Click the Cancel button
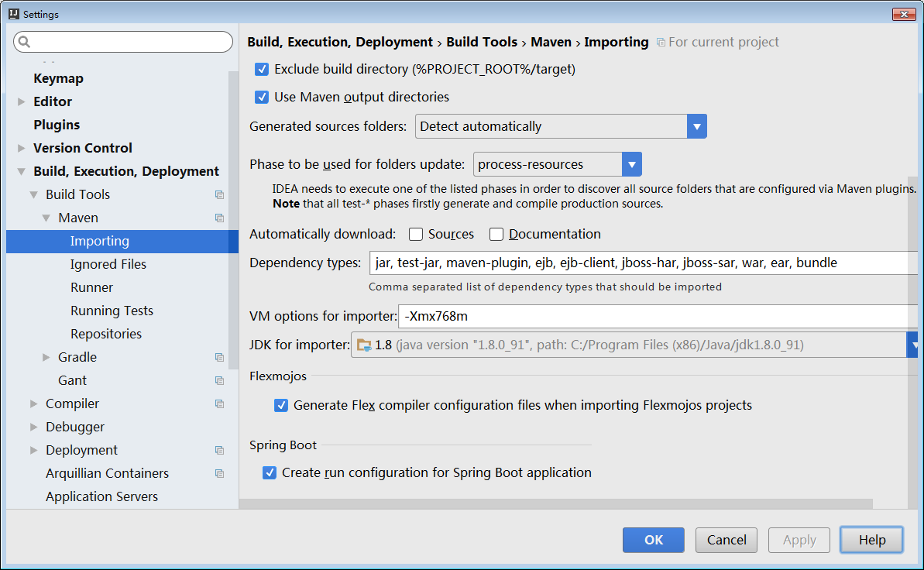The width and height of the screenshot is (924, 570). (x=726, y=540)
